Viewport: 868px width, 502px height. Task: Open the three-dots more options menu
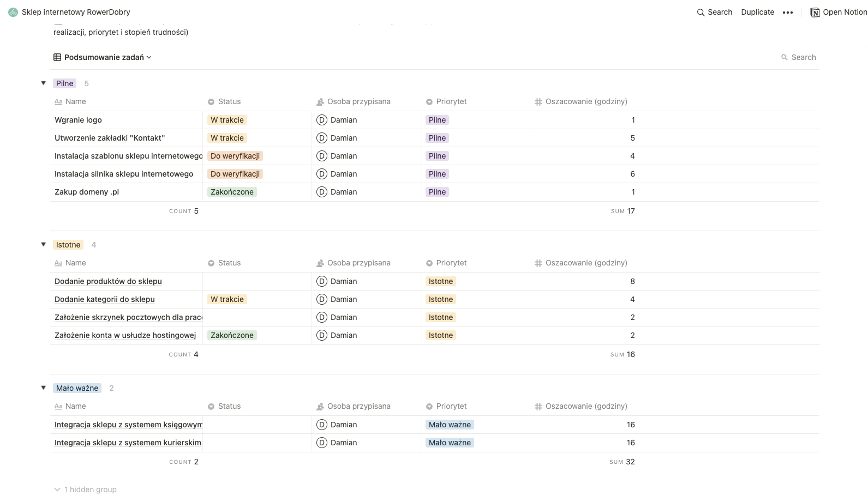(x=787, y=12)
